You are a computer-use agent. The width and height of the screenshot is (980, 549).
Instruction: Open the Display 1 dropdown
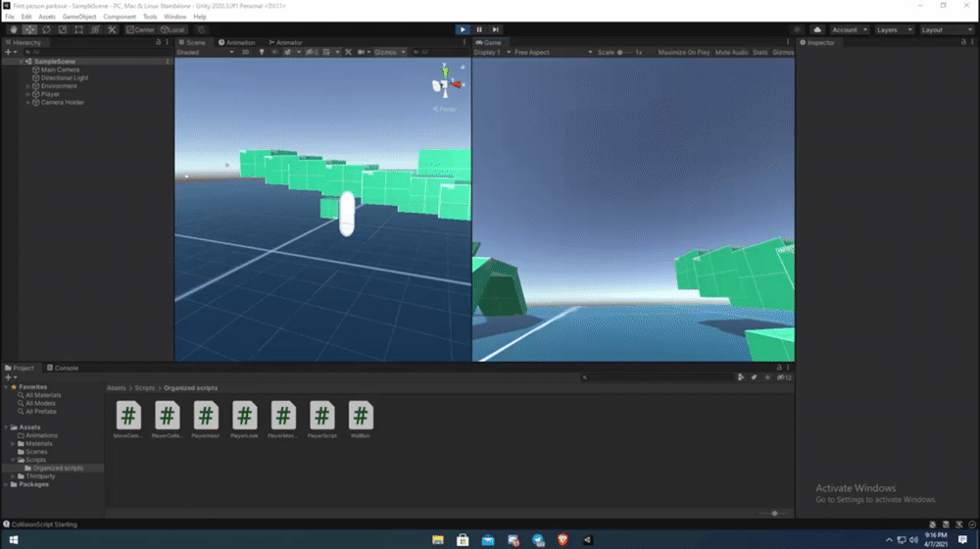click(x=492, y=53)
